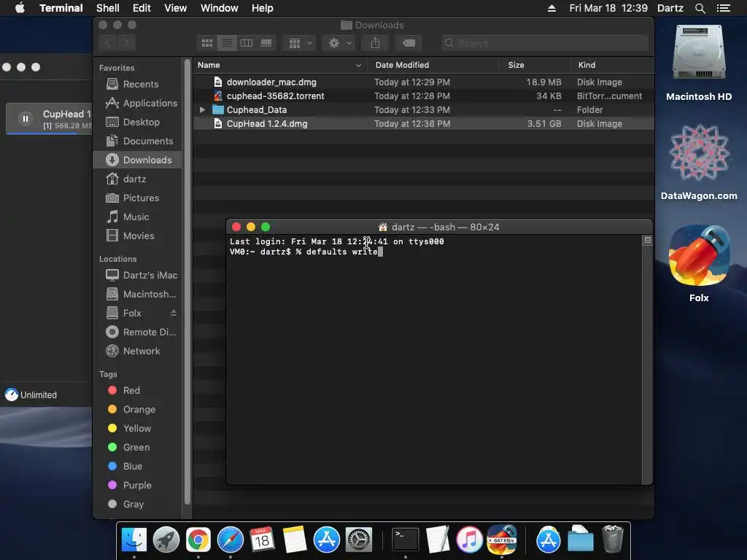
Task: Click Dartz user name in menu bar
Action: 670,8
